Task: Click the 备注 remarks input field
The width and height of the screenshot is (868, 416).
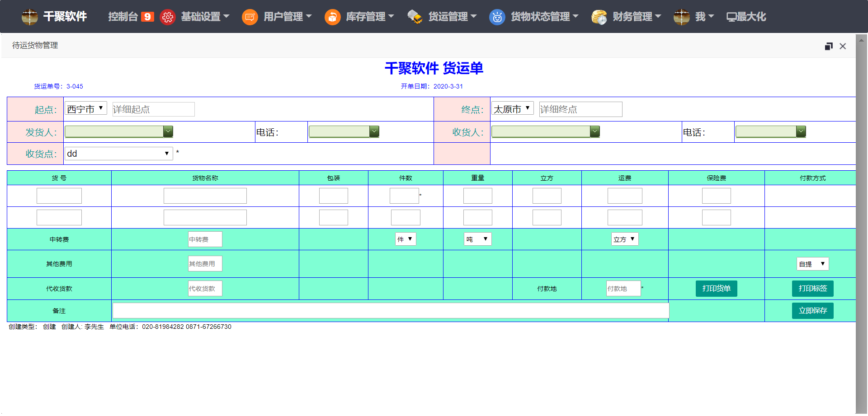Action: 391,310
